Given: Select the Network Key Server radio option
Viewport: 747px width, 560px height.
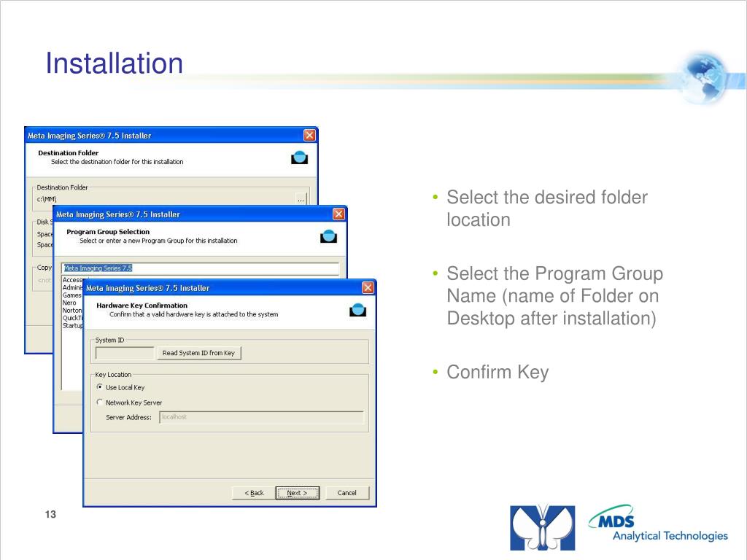Looking at the screenshot, I should pos(99,402).
